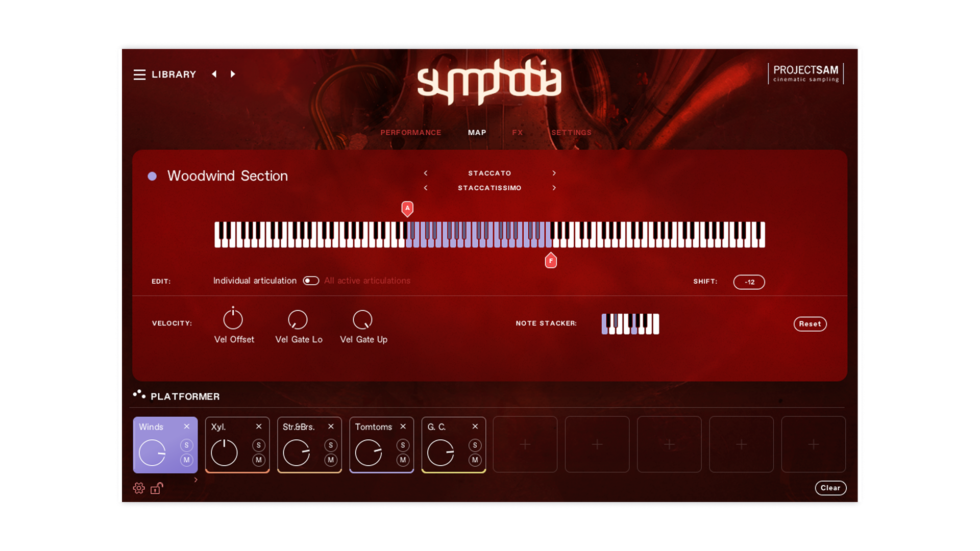Open the hamburger Library menu icon
The image size is (980, 551).
pyautogui.click(x=139, y=74)
